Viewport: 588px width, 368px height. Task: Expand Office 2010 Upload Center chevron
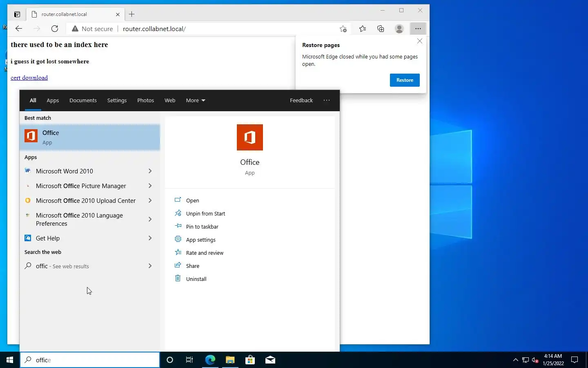click(150, 200)
